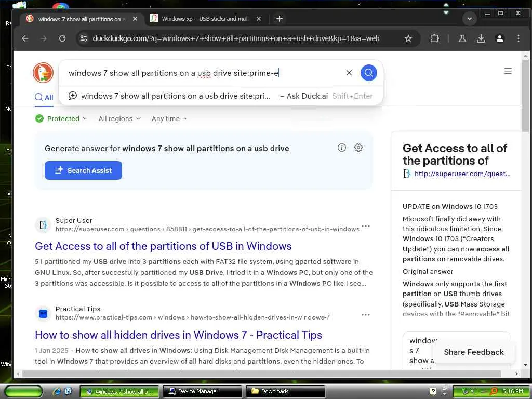
Task: Open the Chrome three-dot menu
Action: (518, 38)
